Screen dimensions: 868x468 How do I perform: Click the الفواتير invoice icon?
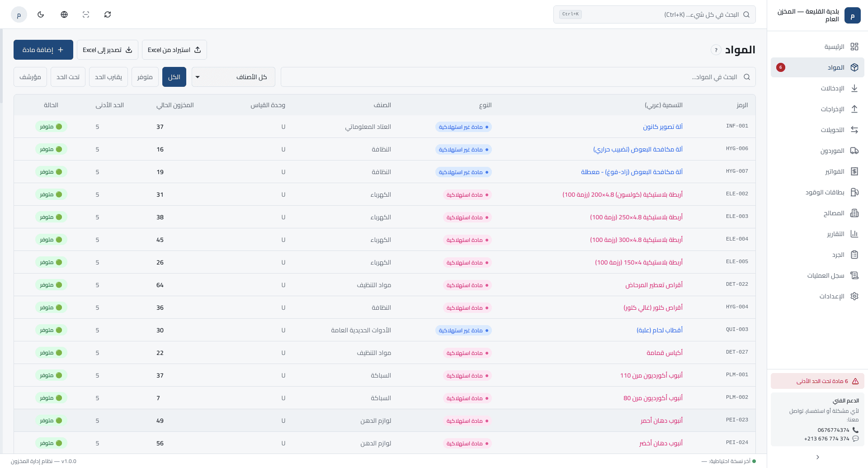click(854, 171)
